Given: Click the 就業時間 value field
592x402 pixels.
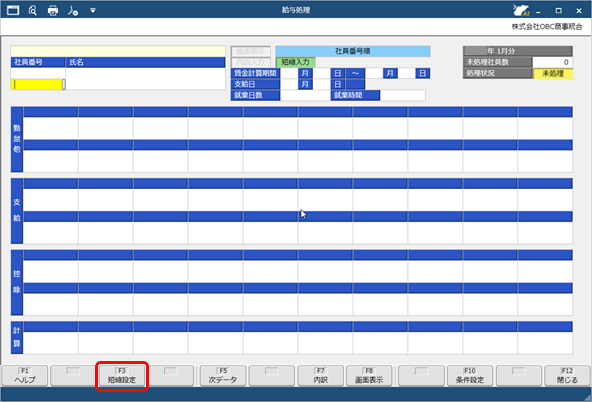Looking at the screenshot, I should (402, 95).
